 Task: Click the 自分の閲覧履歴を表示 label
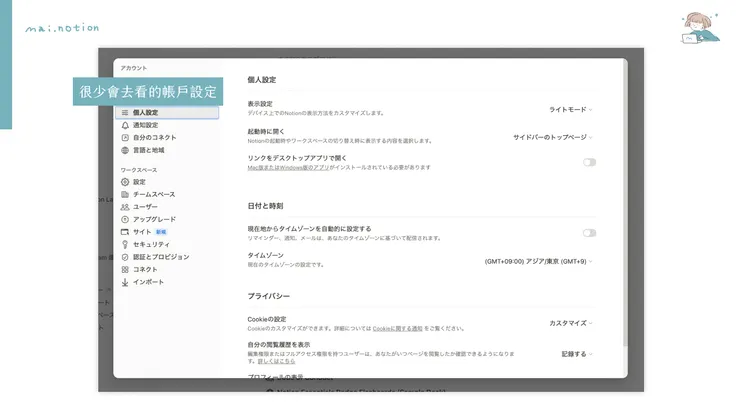tap(278, 345)
